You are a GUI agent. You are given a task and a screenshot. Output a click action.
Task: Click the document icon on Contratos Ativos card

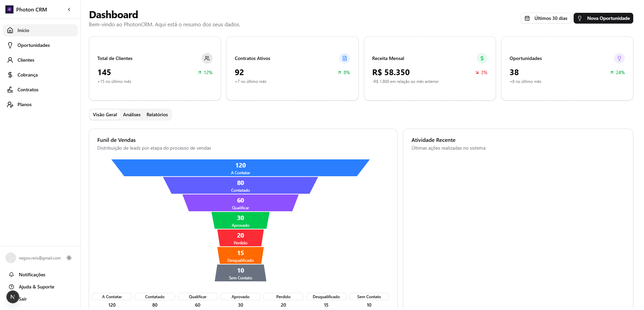344,58
